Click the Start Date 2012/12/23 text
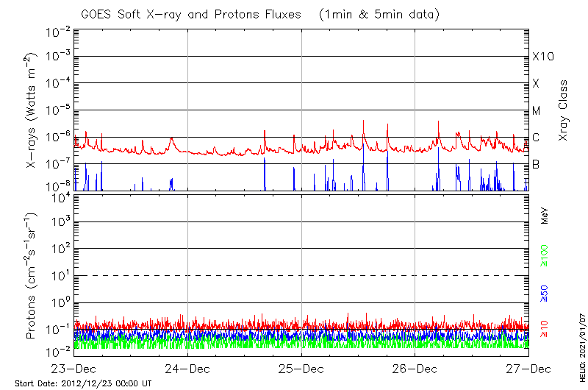Image resolution: width=588 pixels, height=390 pixels. [x=83, y=383]
